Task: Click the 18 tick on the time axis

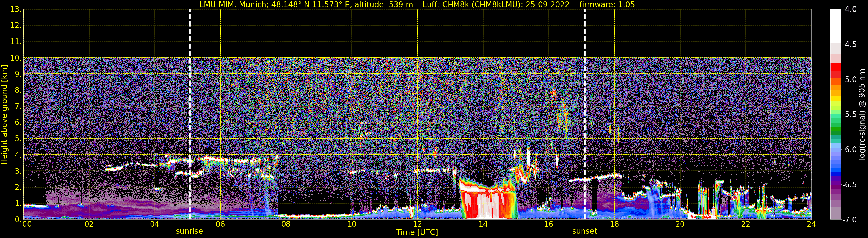Action: coord(615,224)
